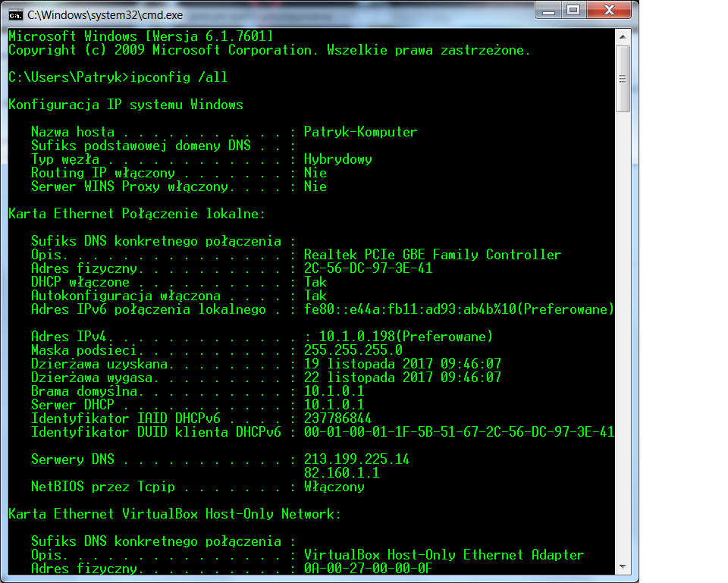Click Realtek PCIe GBE Family Controller text
Screen dimensions: 728x583
pos(433,255)
